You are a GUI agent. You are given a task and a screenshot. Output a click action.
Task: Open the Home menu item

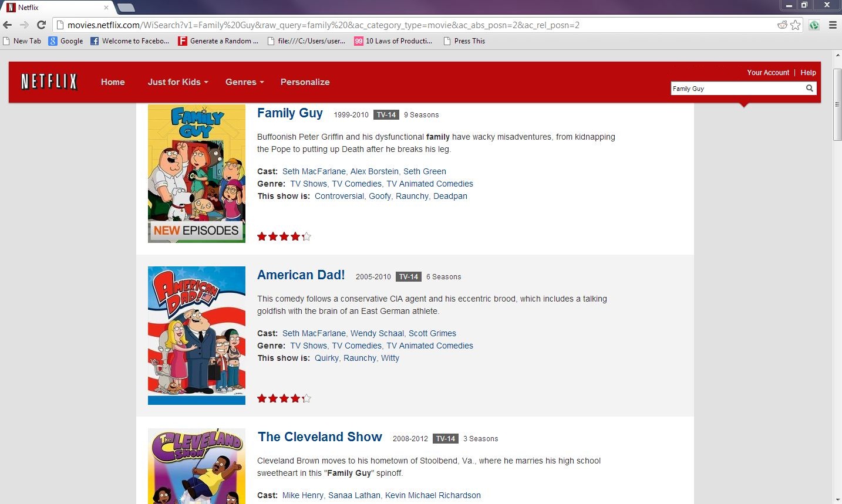(x=113, y=82)
